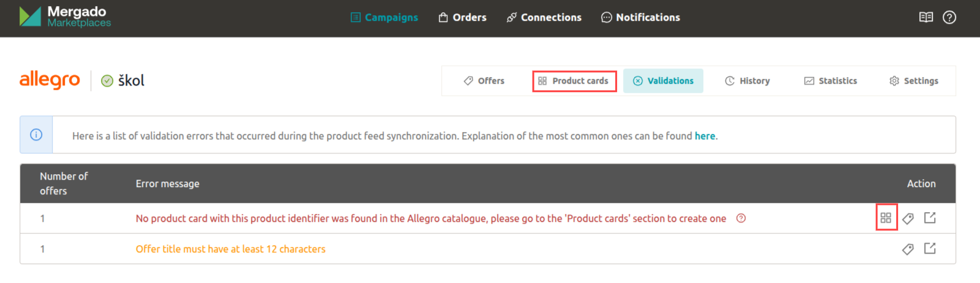This screenshot has width=980, height=283.
Task: Follow the 'here' explanation link
Action: click(705, 136)
